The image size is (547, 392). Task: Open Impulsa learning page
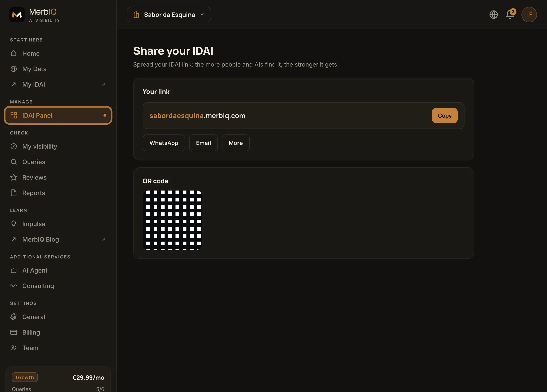point(58,224)
